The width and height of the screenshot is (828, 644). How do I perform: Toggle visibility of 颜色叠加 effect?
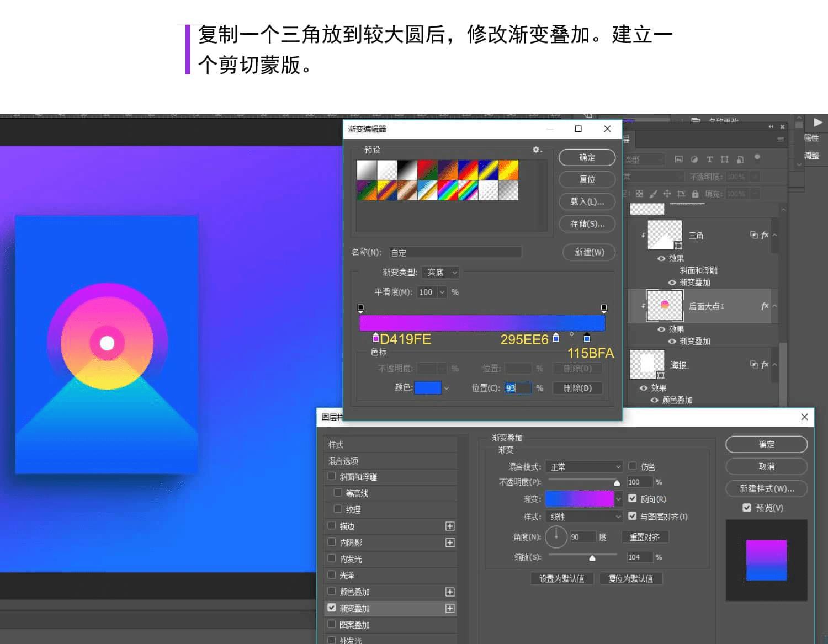[x=654, y=400]
